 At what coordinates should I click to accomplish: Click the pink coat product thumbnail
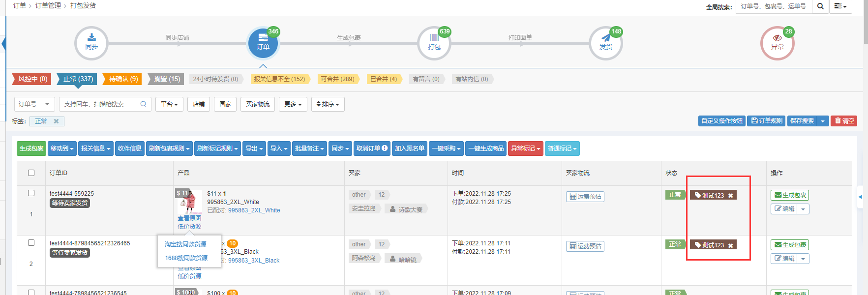click(189, 202)
